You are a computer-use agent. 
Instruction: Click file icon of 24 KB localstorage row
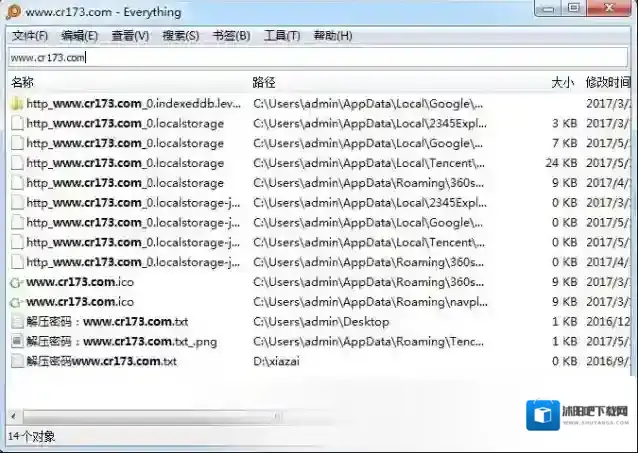[x=17, y=163]
